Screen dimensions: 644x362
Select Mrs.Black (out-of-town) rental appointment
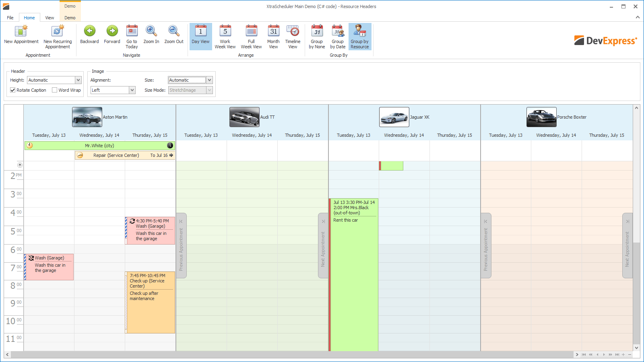point(353,275)
